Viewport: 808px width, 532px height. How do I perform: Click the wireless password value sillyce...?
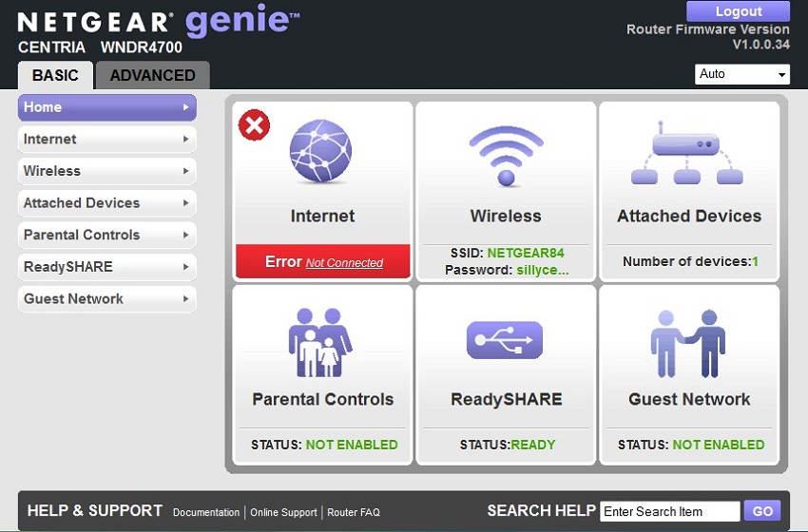(x=543, y=270)
